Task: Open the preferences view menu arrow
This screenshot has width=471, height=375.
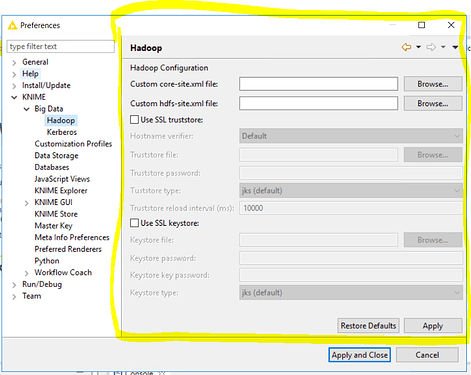Action: point(455,47)
